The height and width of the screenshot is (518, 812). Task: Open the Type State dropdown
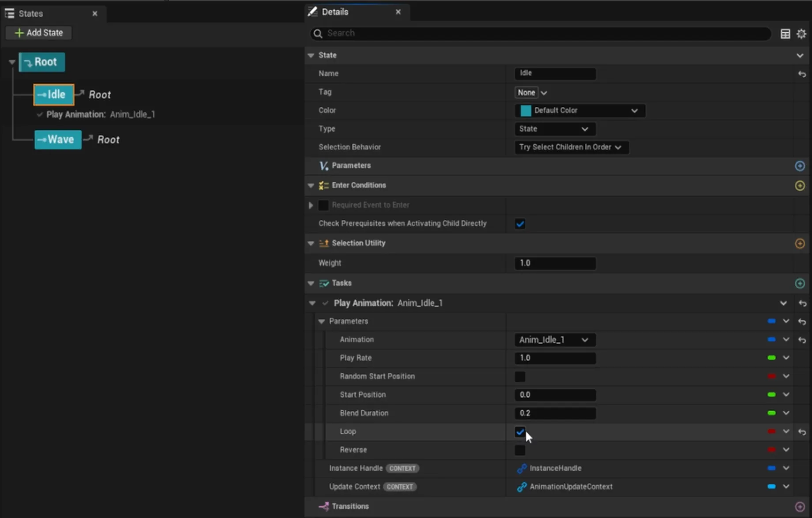(x=555, y=129)
